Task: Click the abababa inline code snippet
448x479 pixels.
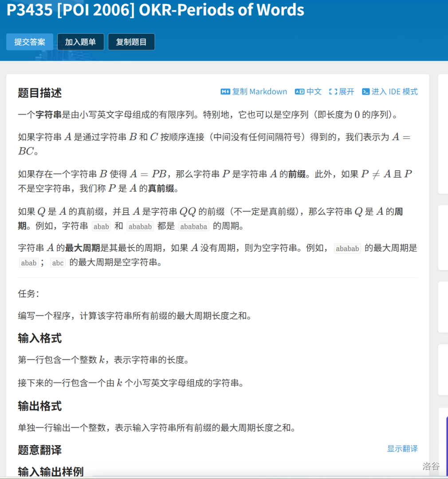Action: (x=193, y=226)
